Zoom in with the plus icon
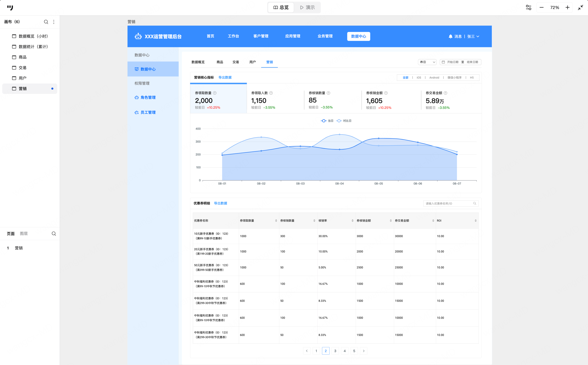This screenshot has width=588, height=365. [x=568, y=8]
